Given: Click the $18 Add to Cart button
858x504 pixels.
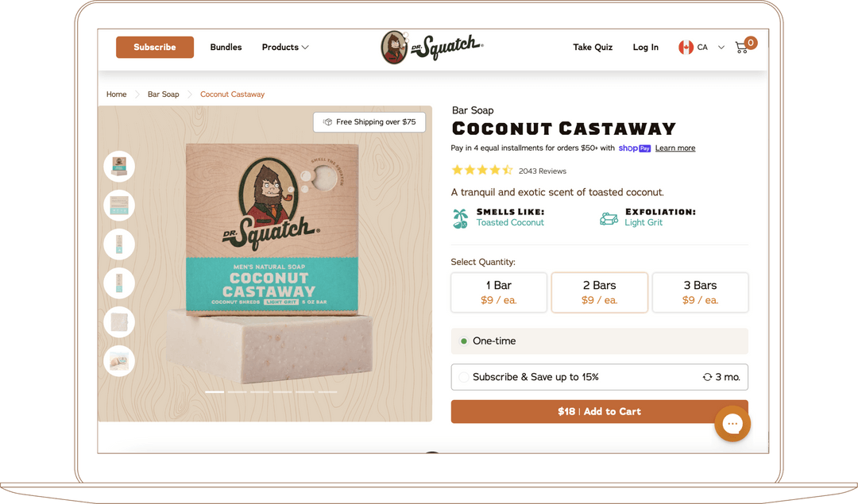Looking at the screenshot, I should [x=599, y=412].
